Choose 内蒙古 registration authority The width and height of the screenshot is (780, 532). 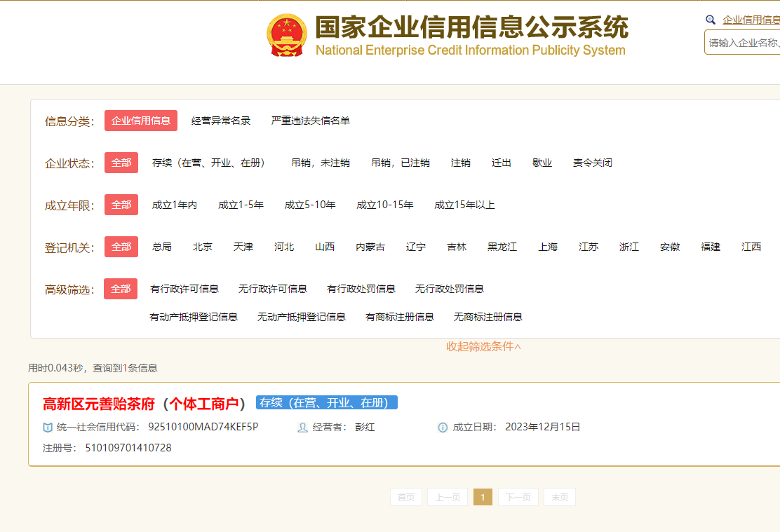tap(370, 247)
